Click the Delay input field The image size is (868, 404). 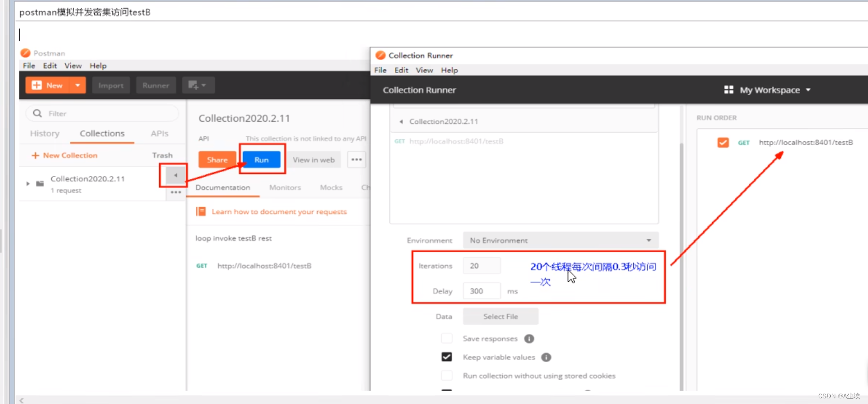pyautogui.click(x=481, y=291)
